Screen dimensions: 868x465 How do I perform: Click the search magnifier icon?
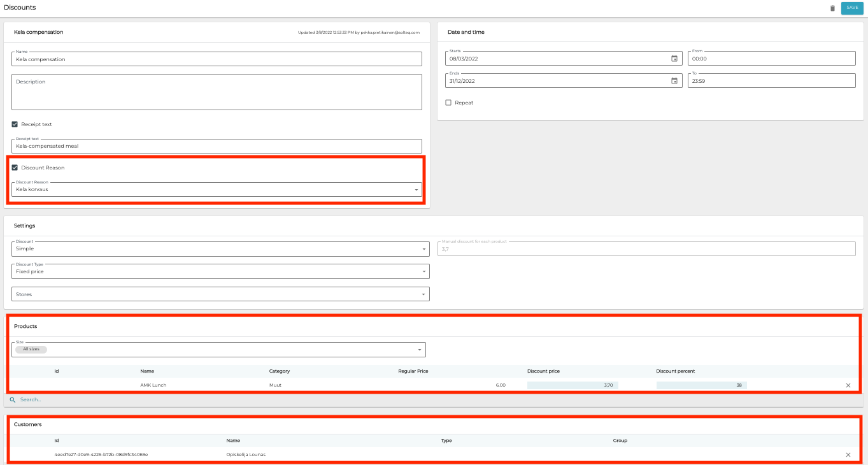click(12, 400)
